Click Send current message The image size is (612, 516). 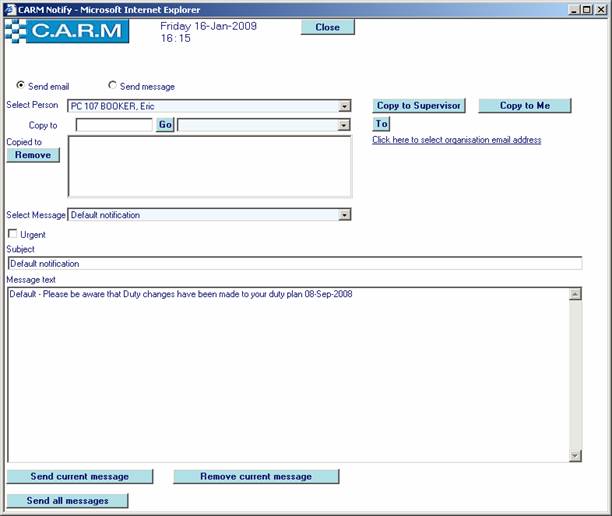[81, 477]
